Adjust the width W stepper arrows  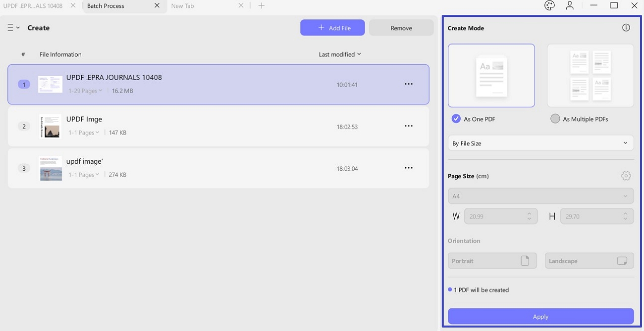pos(530,216)
